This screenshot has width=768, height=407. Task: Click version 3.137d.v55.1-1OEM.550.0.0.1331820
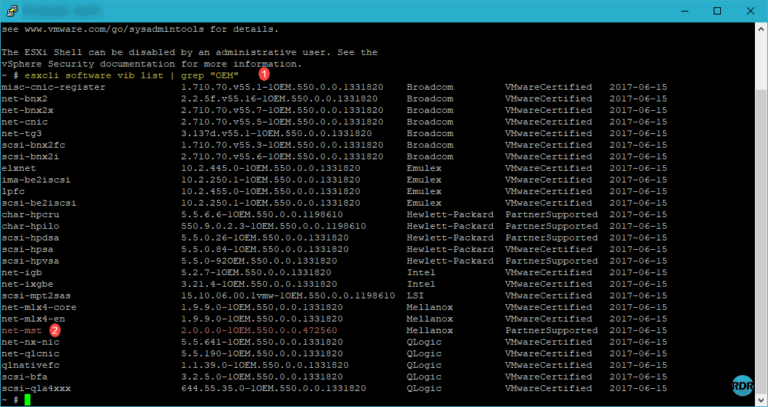pyautogui.click(x=276, y=133)
